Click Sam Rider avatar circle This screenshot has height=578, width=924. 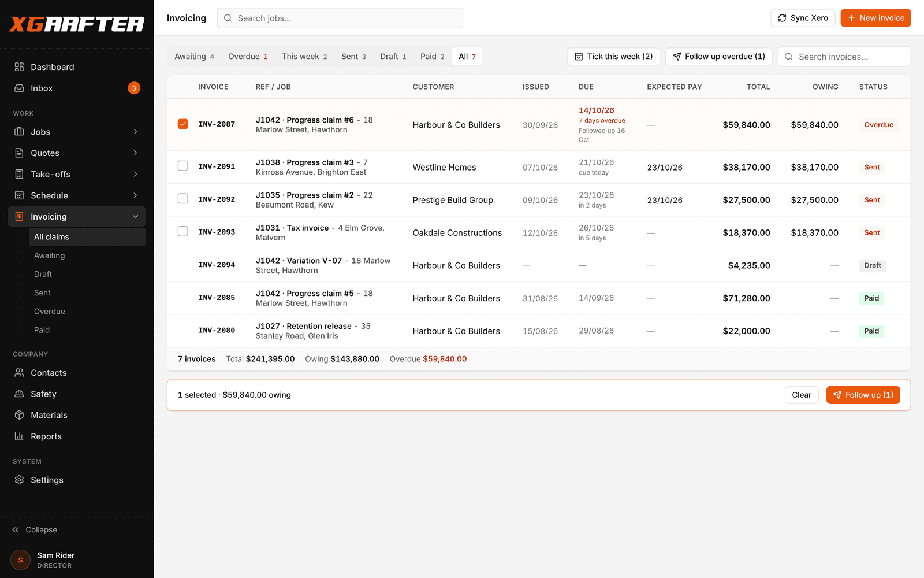coord(20,560)
